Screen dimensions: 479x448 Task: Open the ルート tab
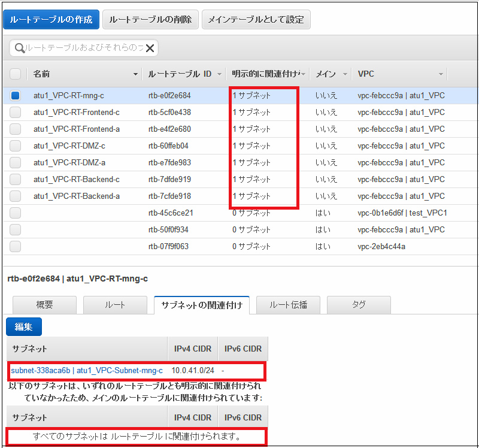coord(115,305)
